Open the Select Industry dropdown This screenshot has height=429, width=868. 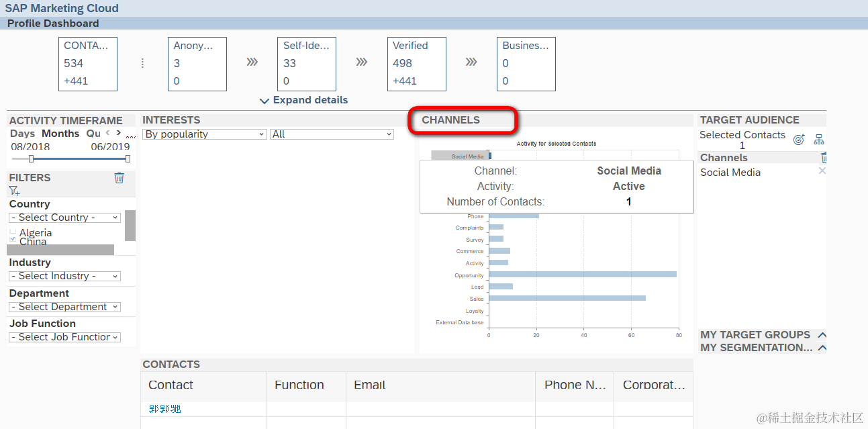coord(64,276)
